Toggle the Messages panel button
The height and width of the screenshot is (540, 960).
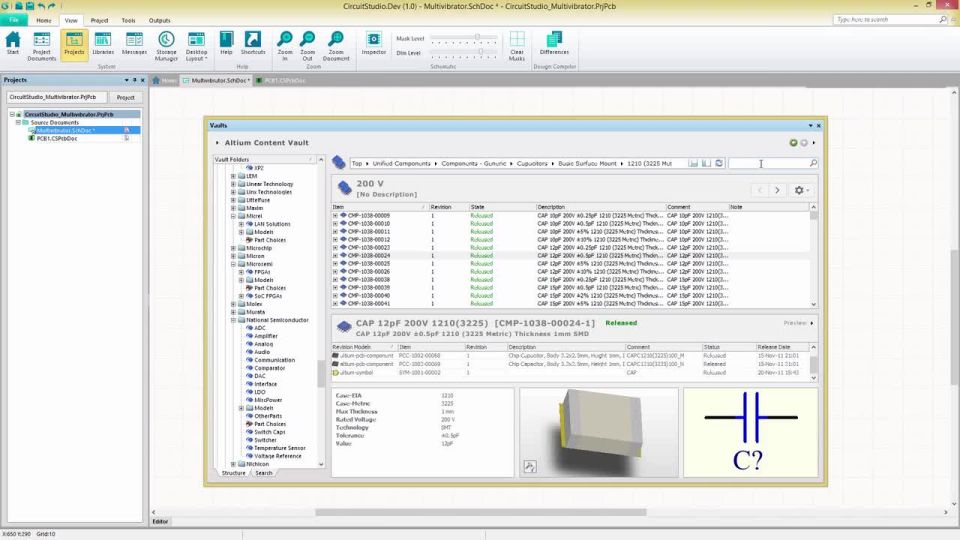[134, 43]
